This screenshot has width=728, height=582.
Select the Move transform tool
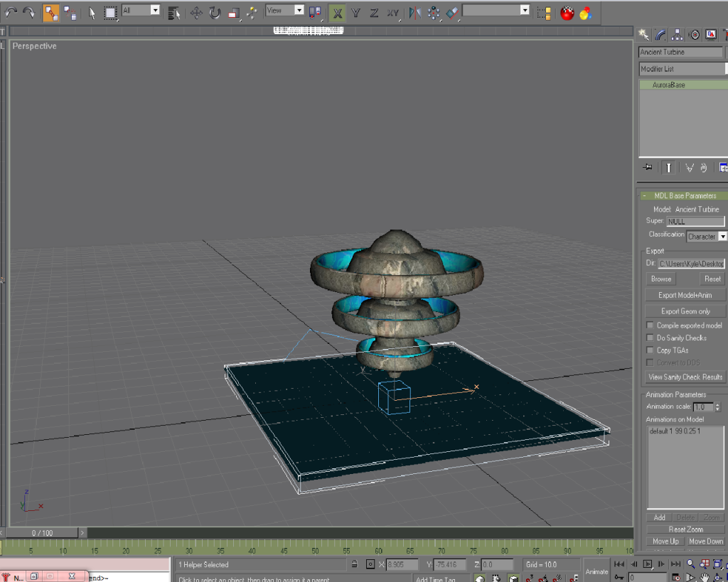coord(196,13)
